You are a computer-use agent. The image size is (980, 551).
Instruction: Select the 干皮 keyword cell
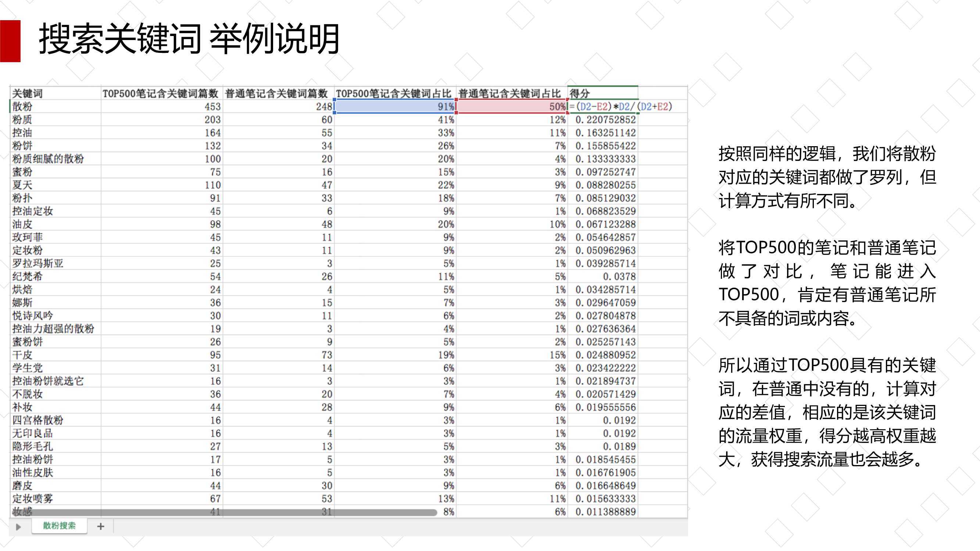(55, 355)
